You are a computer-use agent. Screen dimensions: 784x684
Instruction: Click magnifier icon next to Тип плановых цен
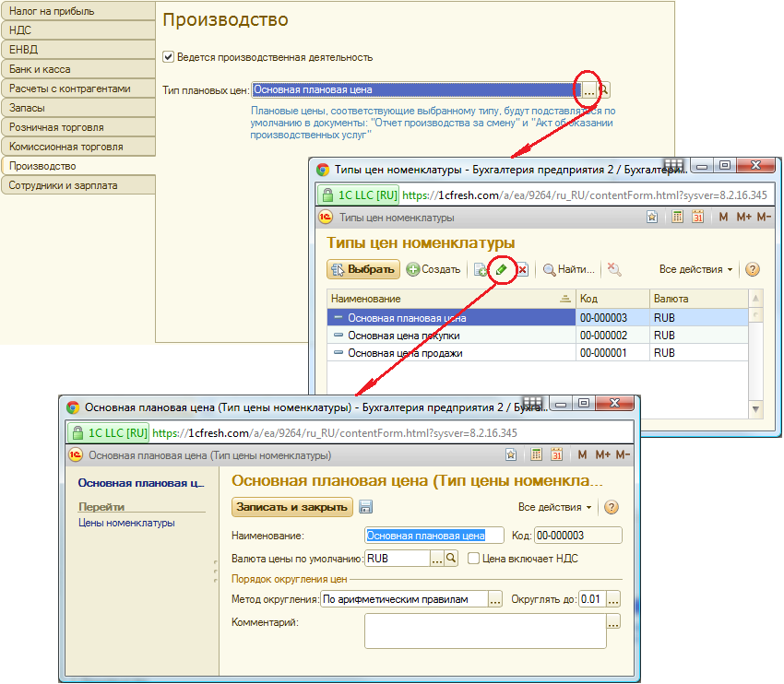(603, 90)
